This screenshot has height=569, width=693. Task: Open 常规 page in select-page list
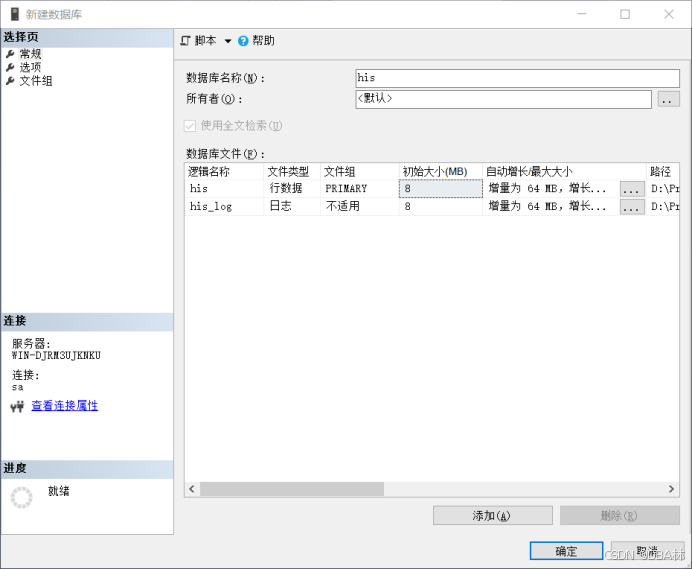tap(30, 54)
